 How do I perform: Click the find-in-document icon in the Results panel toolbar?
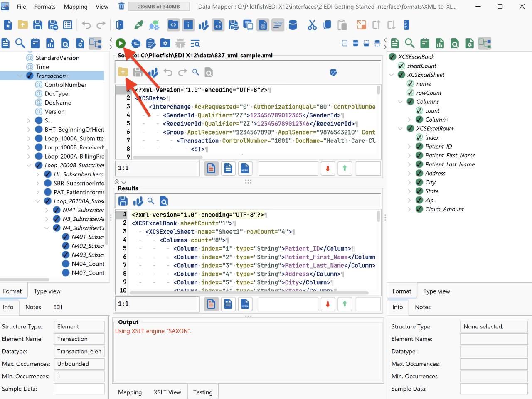pos(164,201)
